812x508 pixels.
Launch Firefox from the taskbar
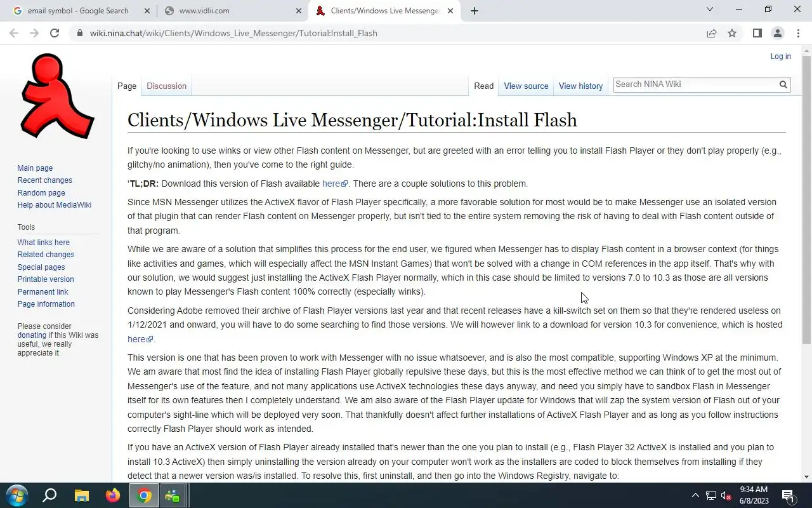113,495
